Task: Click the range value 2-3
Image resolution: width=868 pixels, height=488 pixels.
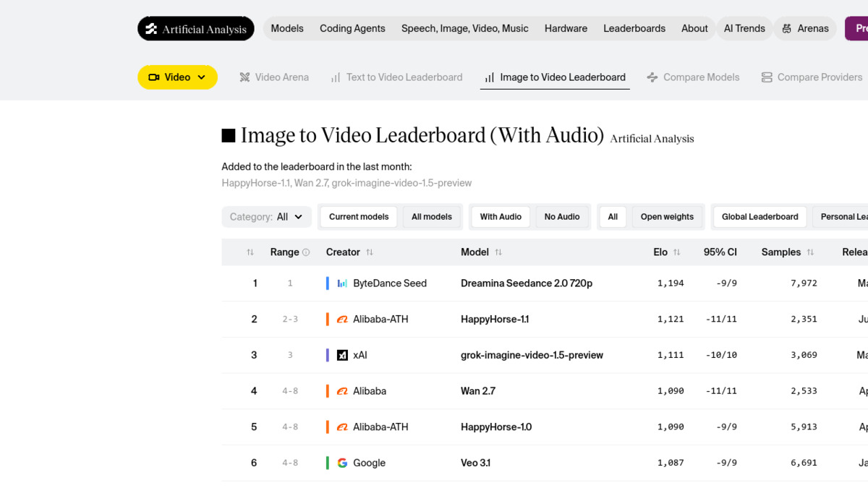Action: [x=290, y=319]
